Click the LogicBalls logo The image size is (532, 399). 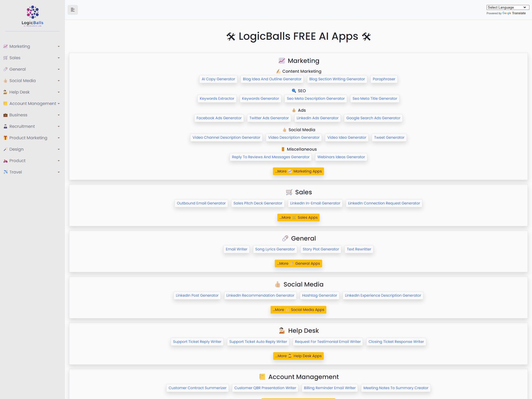coord(32,16)
